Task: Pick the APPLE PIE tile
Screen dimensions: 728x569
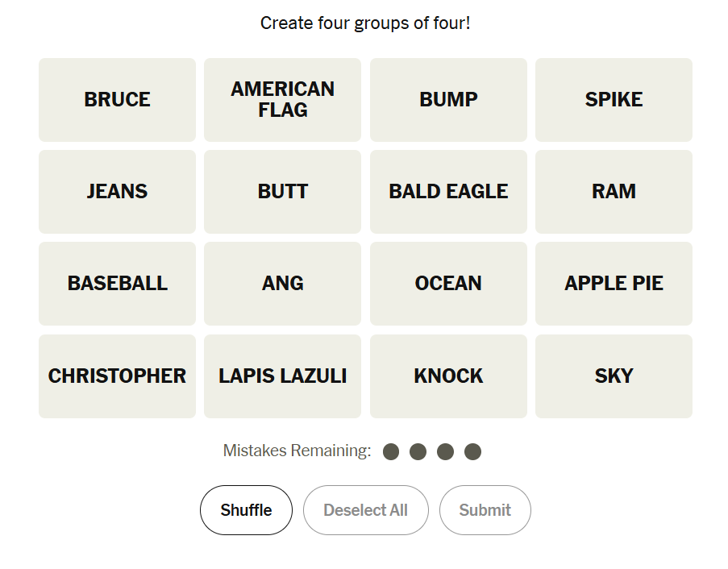Action: tap(614, 284)
